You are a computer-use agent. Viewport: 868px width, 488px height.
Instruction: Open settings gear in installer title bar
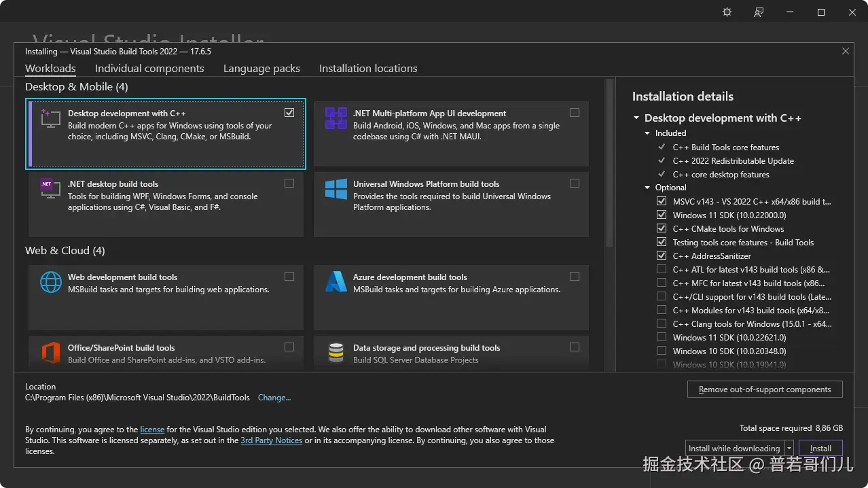tap(727, 12)
